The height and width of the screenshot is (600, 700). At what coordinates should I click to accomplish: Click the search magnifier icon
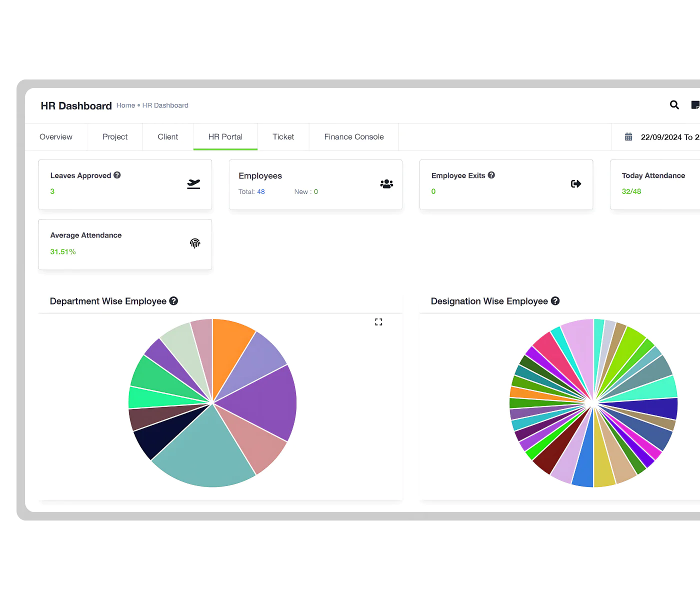point(674,105)
